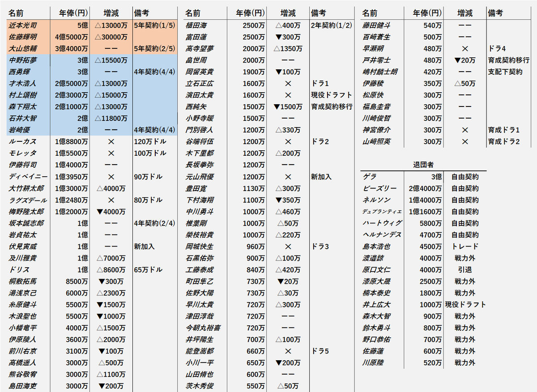The height and width of the screenshot is (392, 537).
Task: Select the note "ドラ2"
Action: click(320, 142)
